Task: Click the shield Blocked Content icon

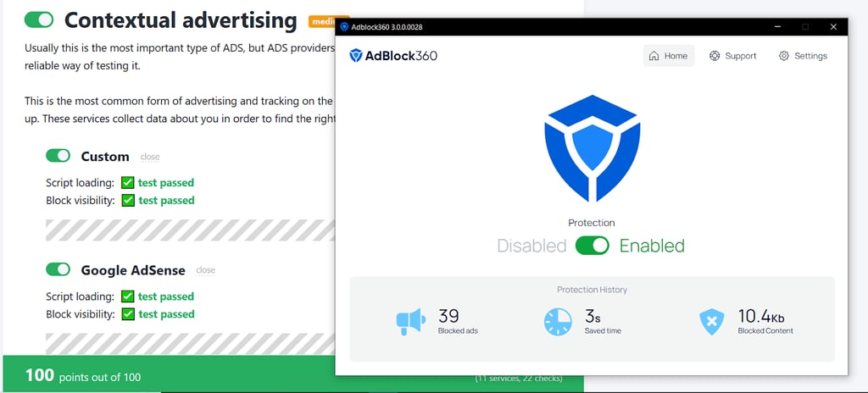Action: point(711,322)
